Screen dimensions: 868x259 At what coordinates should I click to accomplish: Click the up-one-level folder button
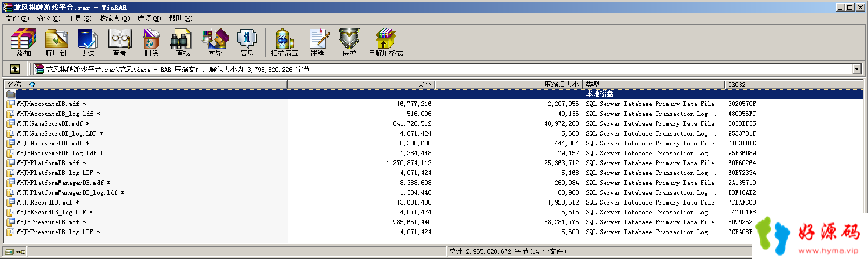15,69
